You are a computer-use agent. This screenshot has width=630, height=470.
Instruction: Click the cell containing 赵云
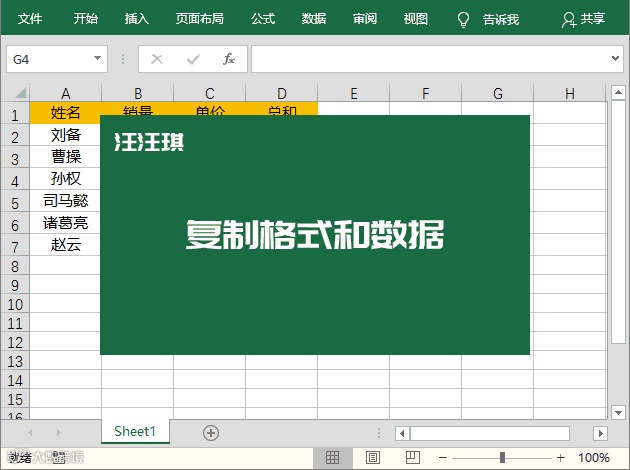coord(65,244)
